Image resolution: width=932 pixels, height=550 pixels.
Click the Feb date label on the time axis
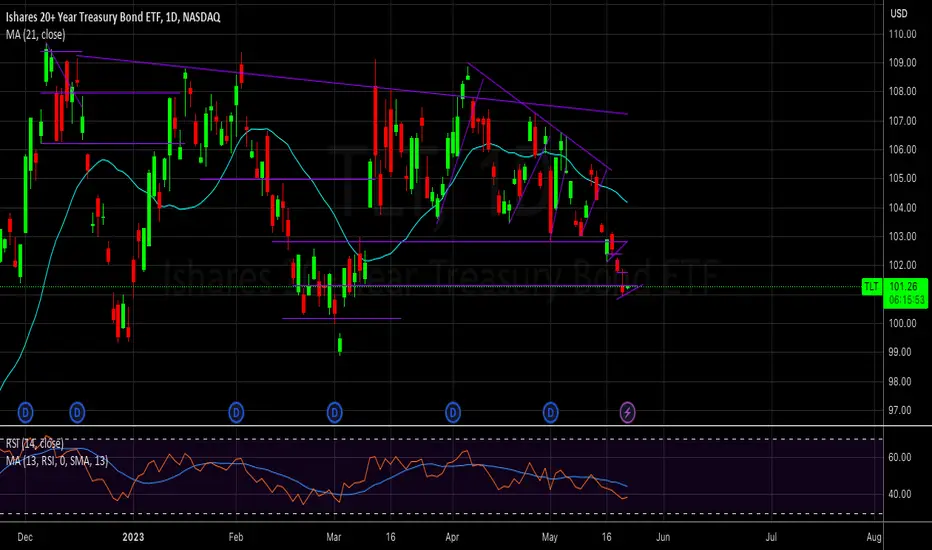[236, 538]
